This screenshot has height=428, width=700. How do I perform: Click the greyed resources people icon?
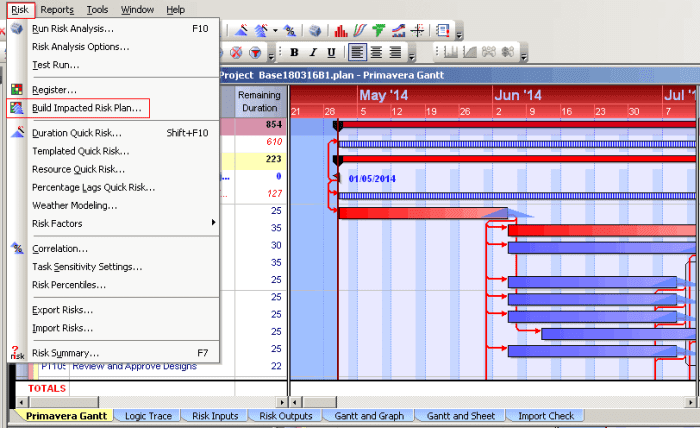click(x=489, y=52)
